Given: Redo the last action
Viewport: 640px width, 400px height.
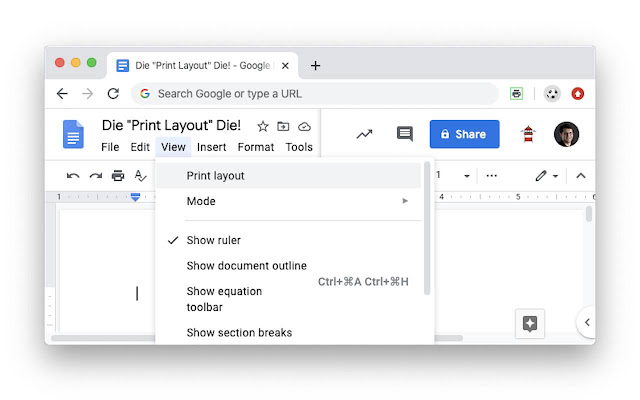Looking at the screenshot, I should pos(96,176).
